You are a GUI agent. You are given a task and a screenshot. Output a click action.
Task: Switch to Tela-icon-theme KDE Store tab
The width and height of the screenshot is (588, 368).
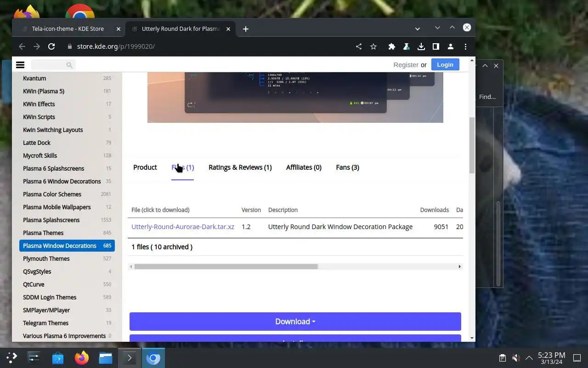coord(68,29)
